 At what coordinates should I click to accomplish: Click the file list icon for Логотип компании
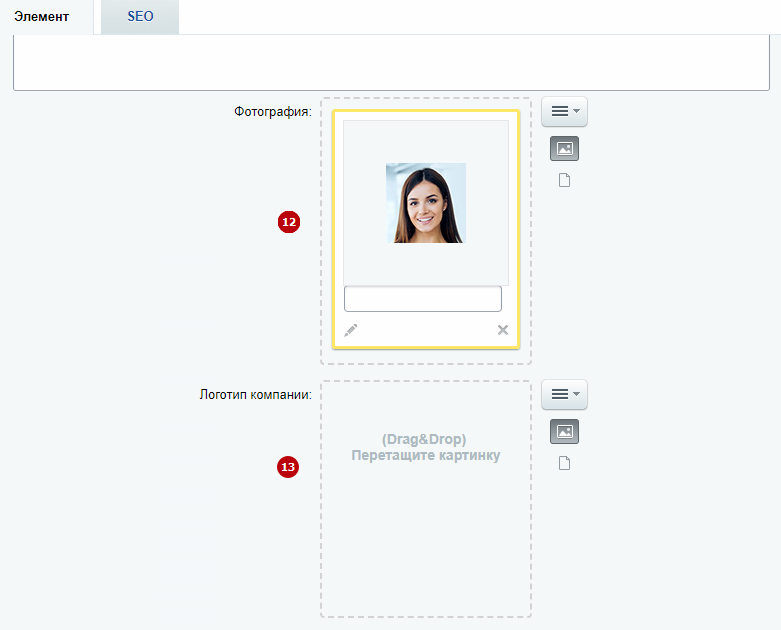(x=564, y=463)
